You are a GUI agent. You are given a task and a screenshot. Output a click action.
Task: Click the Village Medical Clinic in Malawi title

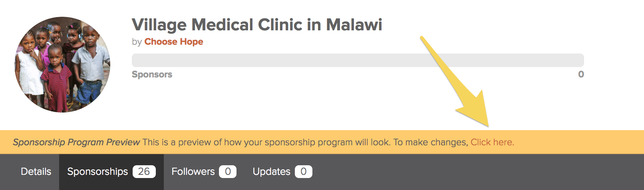coord(257,25)
